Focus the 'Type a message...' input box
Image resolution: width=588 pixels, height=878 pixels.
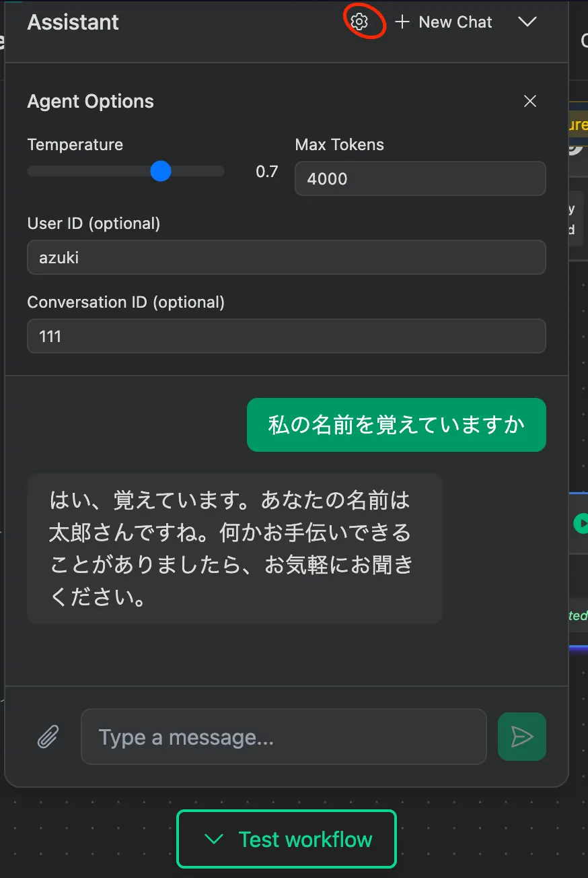(284, 737)
